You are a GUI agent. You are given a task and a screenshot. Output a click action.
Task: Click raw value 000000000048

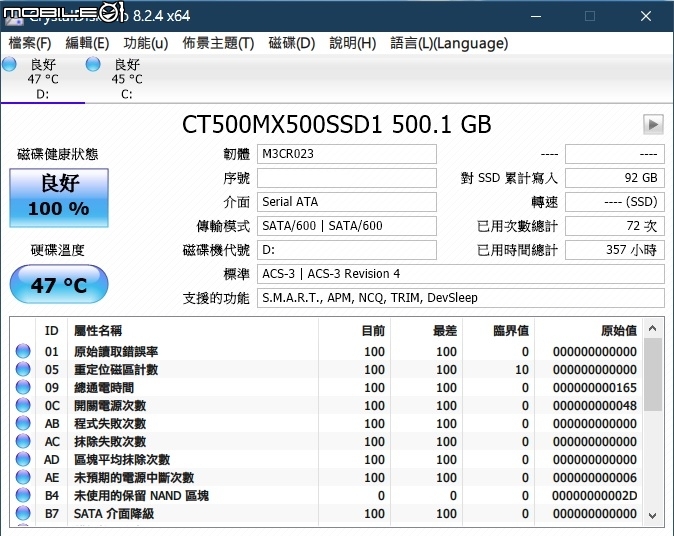coord(594,406)
